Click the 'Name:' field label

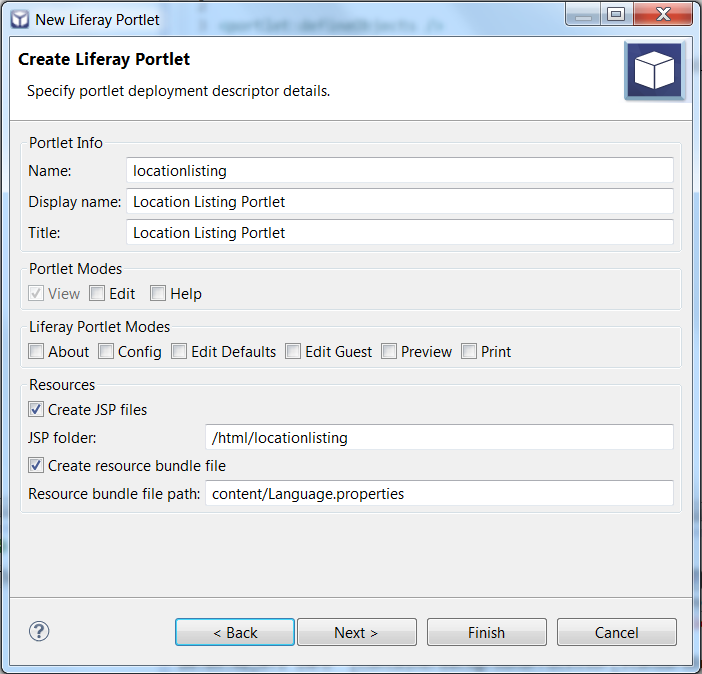click(x=50, y=171)
